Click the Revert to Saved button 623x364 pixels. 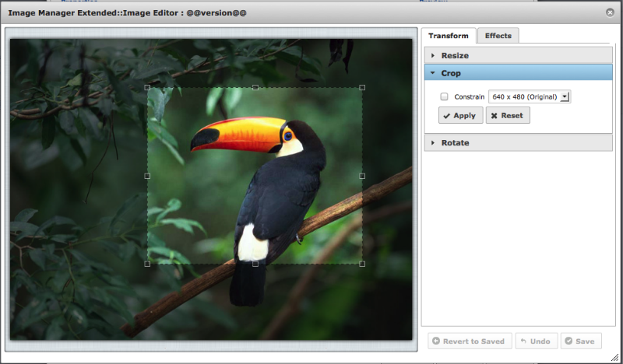pyautogui.click(x=470, y=341)
